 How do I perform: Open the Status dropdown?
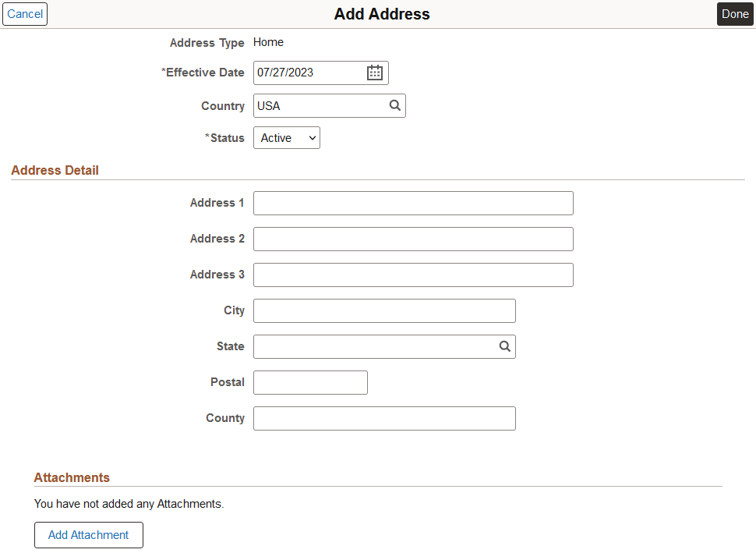[286, 137]
